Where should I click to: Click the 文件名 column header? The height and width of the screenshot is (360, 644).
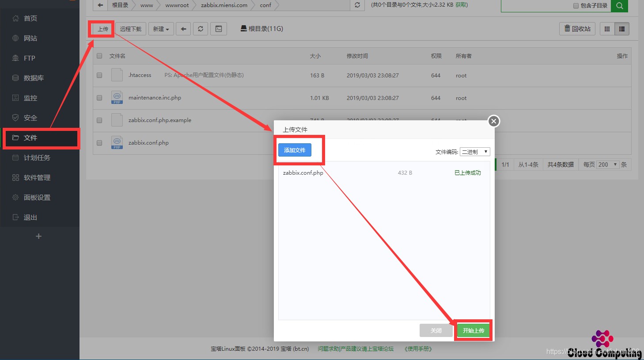click(117, 56)
